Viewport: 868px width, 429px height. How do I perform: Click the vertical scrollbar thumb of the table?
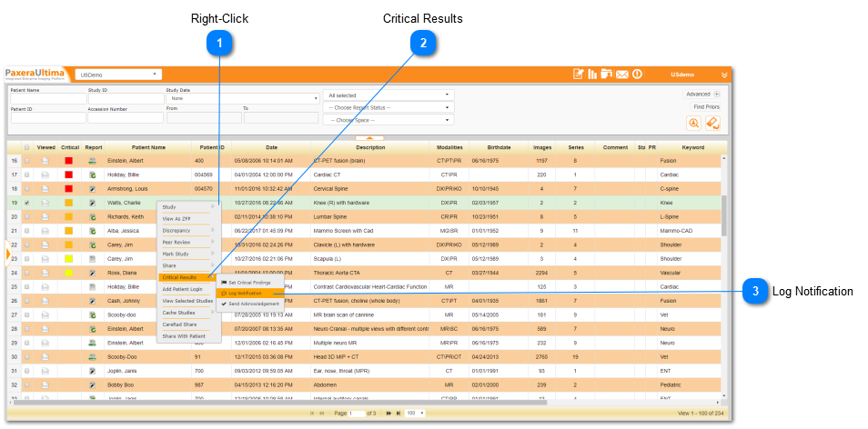click(x=724, y=215)
